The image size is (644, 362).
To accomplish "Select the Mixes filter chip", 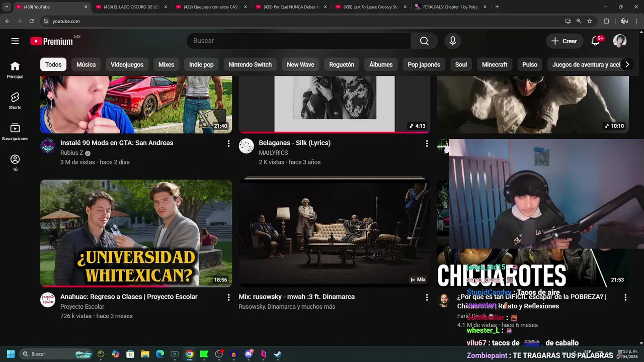I will point(166,64).
